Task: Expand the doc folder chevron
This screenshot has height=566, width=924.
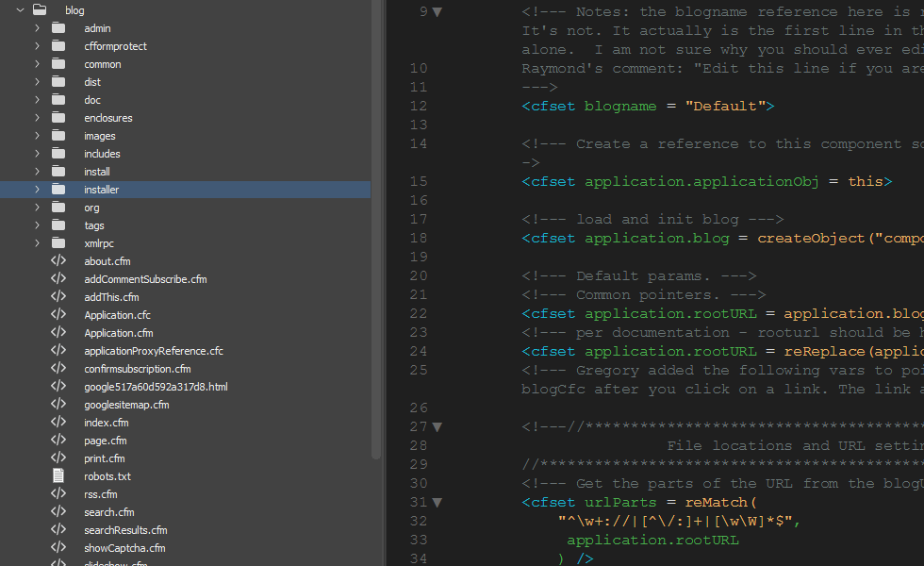Action: click(37, 100)
